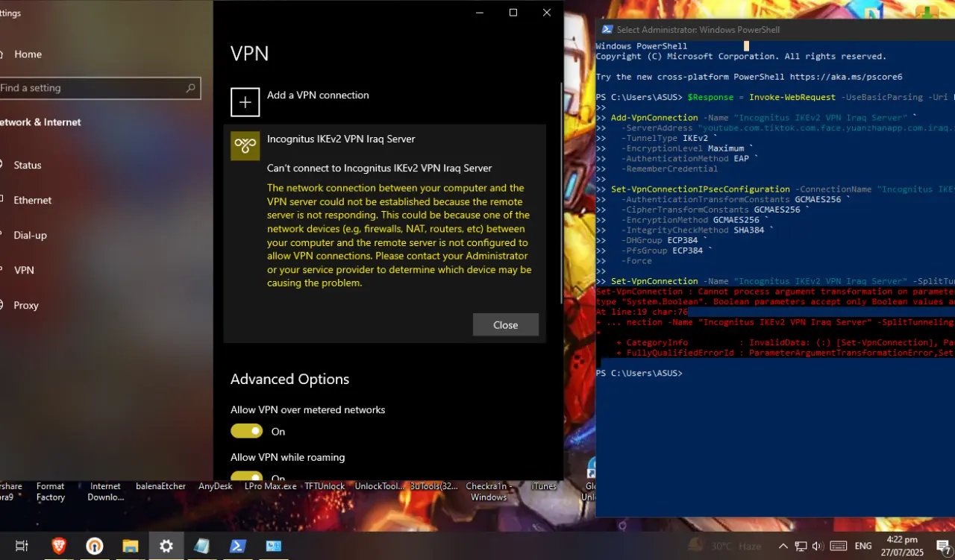Viewport: 955px width, 560px height.
Task: Click the PowerShell prompt PS C:\Users\ASUS> at bottom
Action: pyautogui.click(x=639, y=373)
